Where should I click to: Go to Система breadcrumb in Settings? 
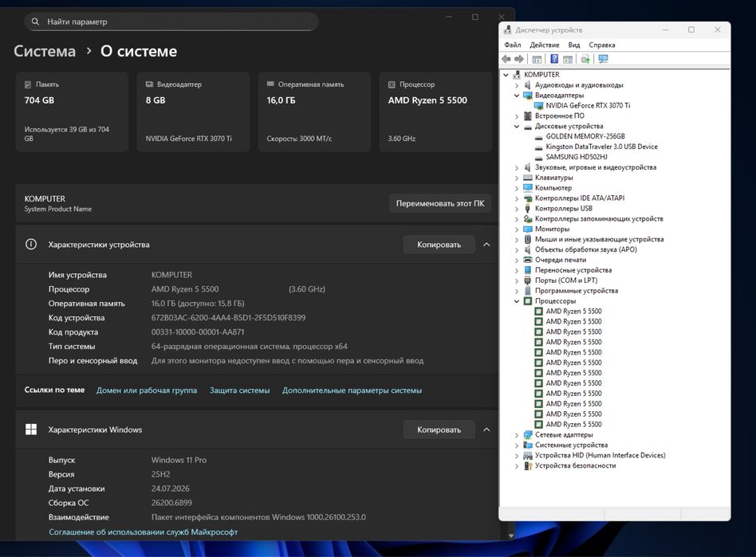45,51
